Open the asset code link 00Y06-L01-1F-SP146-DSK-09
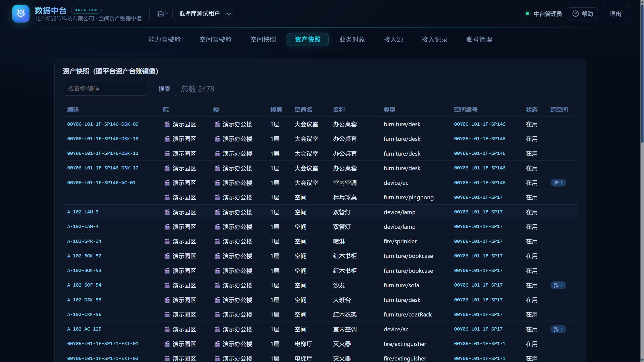 coord(103,124)
